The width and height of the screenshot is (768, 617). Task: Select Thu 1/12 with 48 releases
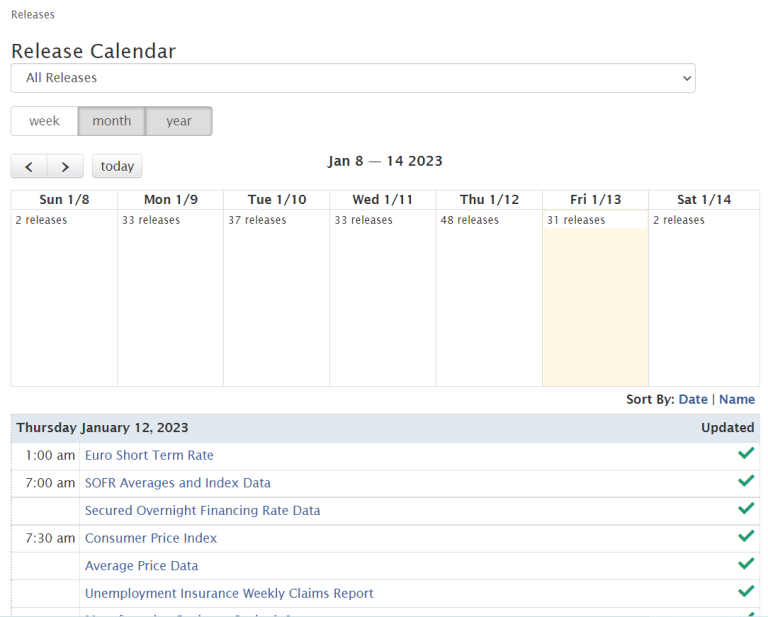click(x=489, y=300)
